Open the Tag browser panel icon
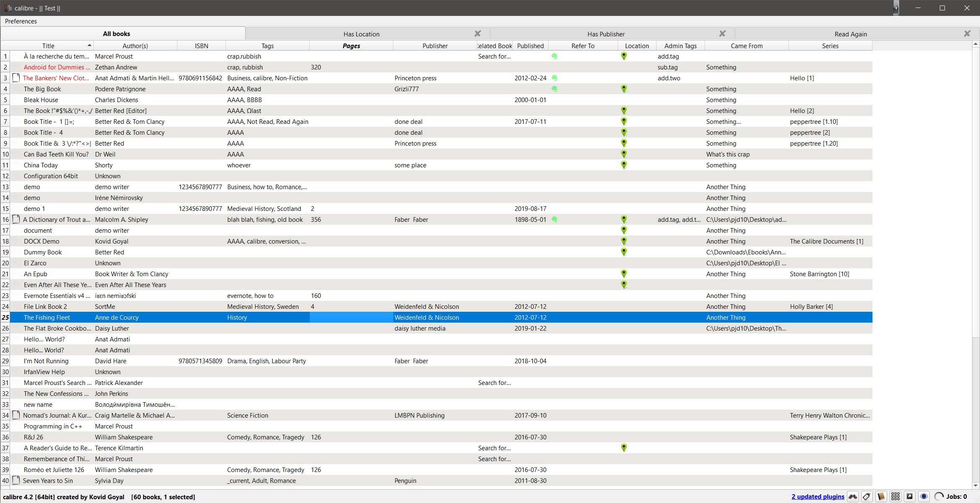This screenshot has width=980, height=503. click(867, 497)
